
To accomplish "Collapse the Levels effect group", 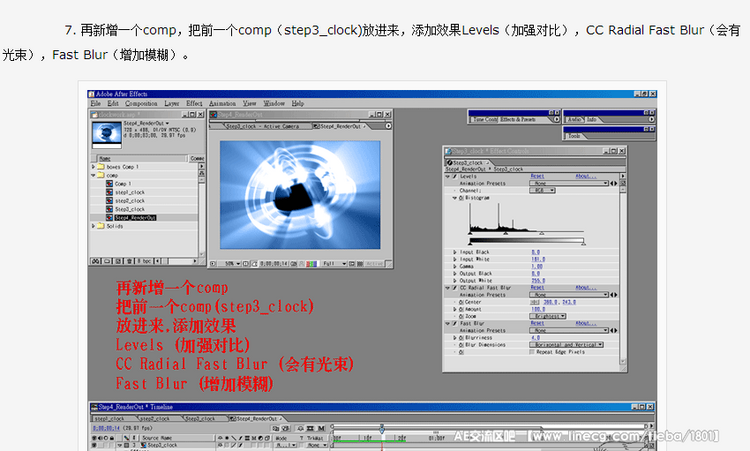I will [448, 176].
